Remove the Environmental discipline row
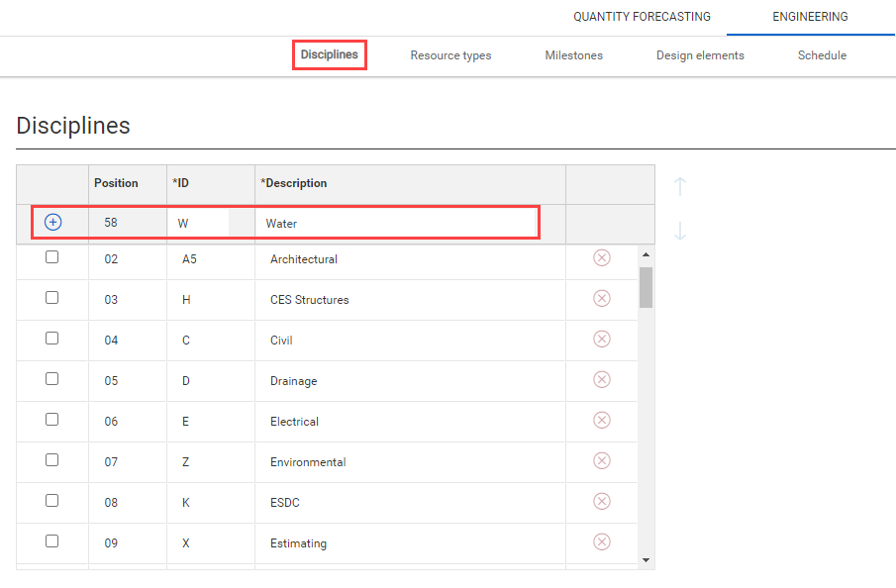 602,460
